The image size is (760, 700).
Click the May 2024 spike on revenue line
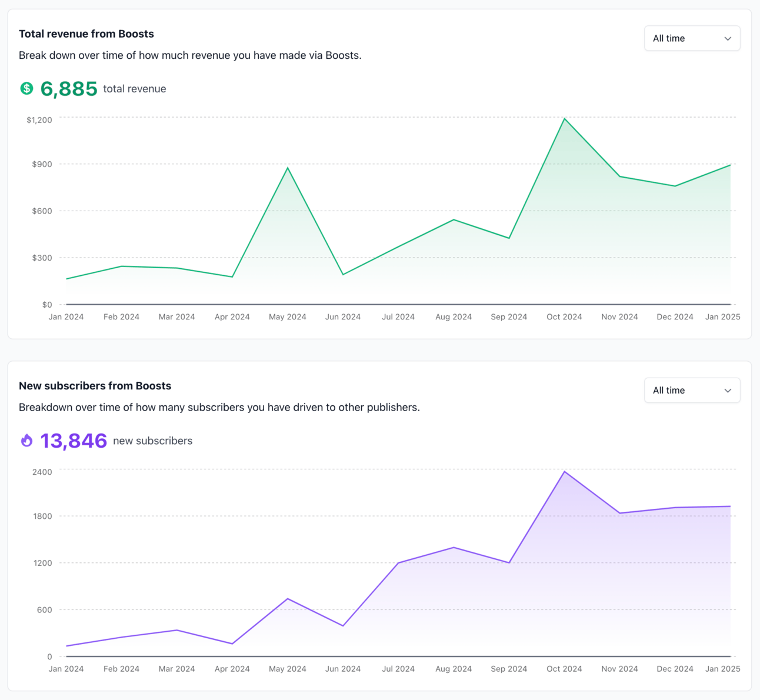point(288,168)
